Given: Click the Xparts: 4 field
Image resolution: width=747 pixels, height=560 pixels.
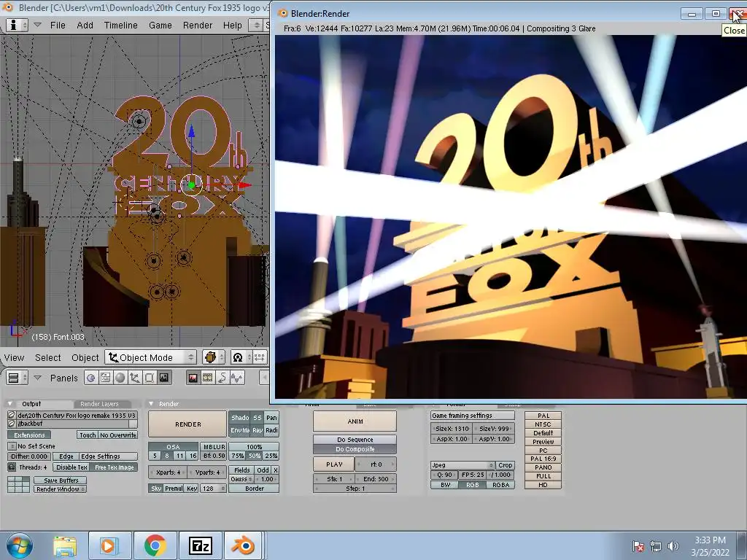Looking at the screenshot, I should click(169, 472).
